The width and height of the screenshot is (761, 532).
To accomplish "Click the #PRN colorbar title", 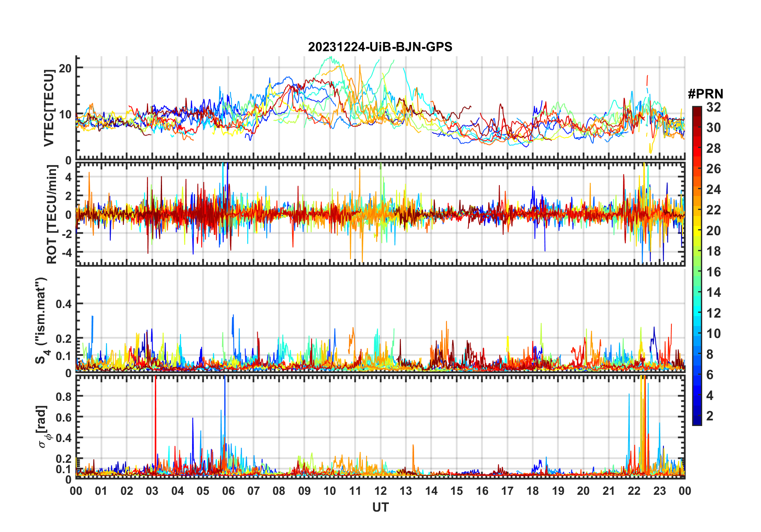I will pos(705,94).
